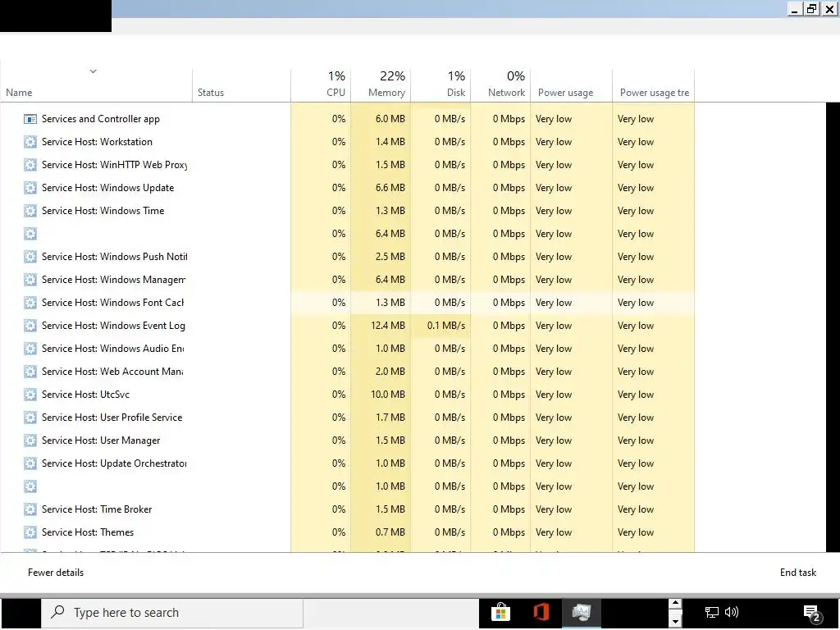Click the Service Host: Windows Update gear icon

(x=30, y=188)
